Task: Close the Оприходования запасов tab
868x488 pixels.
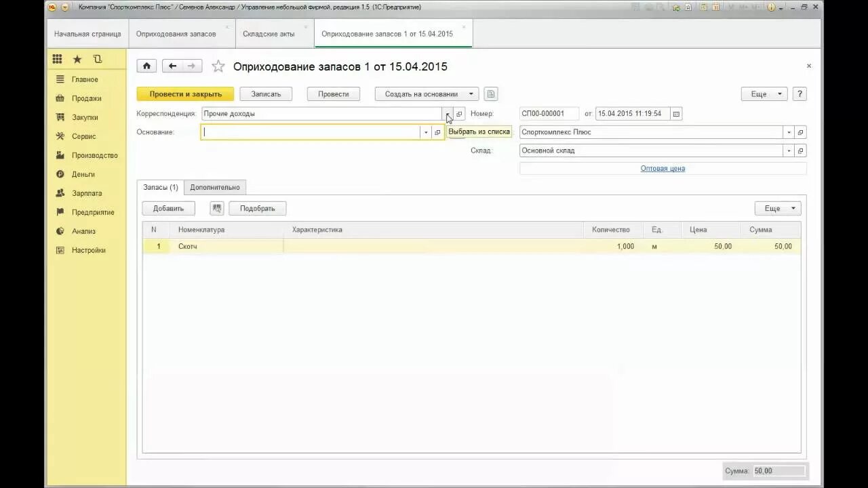Action: point(226,27)
